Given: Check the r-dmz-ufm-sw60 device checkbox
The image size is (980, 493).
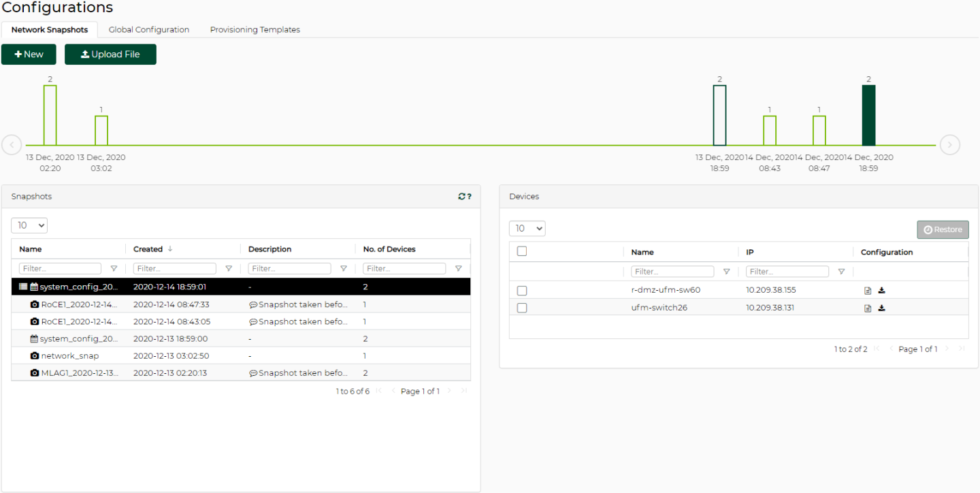Looking at the screenshot, I should pos(522,291).
